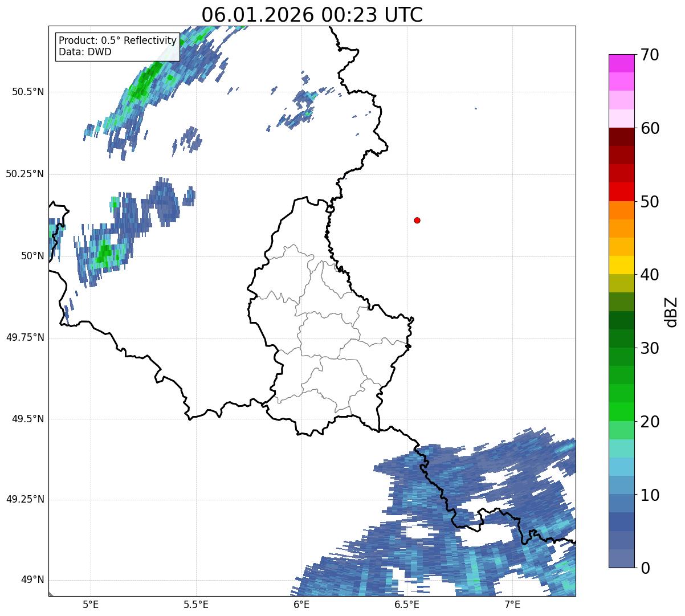Click the dark maroon 60 dBZ colorbar segment

621,137
